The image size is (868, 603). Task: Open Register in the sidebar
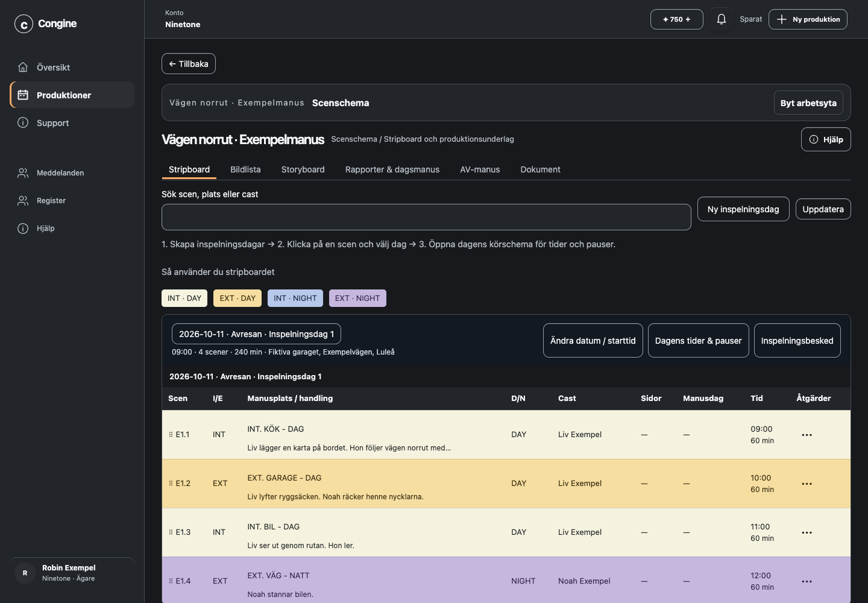click(x=72, y=201)
